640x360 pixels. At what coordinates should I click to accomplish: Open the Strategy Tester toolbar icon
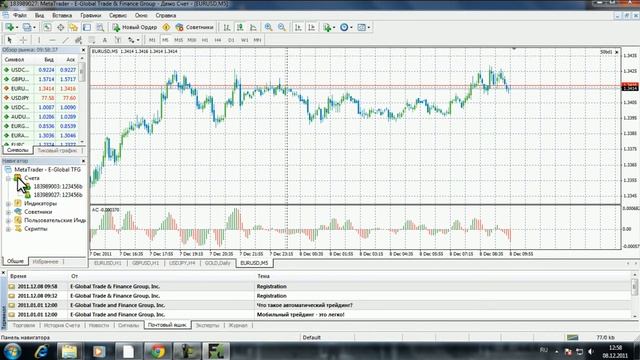tap(100, 27)
